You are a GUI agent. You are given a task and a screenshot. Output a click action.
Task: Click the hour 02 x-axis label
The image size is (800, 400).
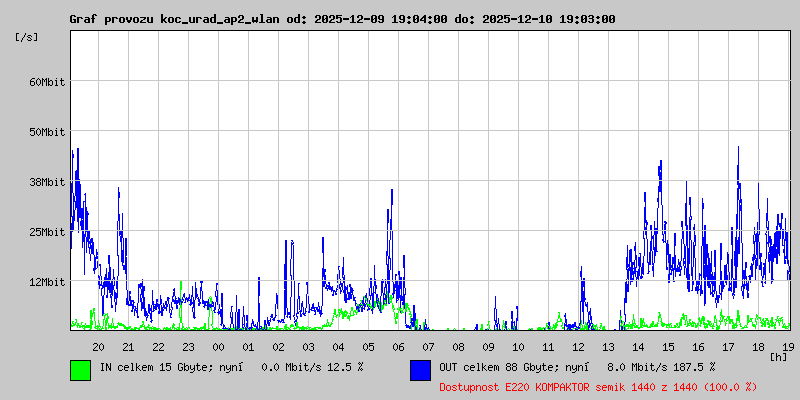tap(279, 347)
